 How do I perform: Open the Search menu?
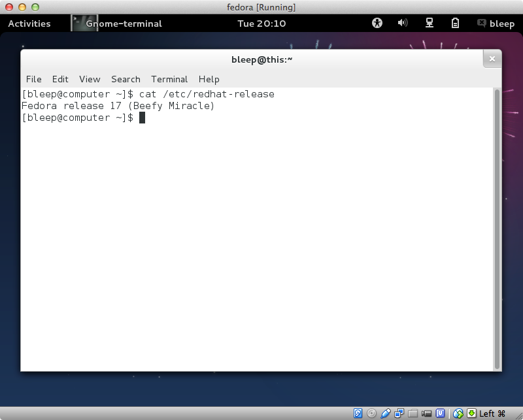coord(126,79)
